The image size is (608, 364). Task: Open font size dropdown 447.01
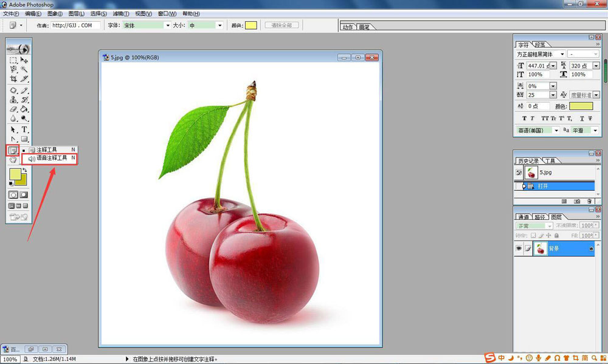click(x=553, y=66)
